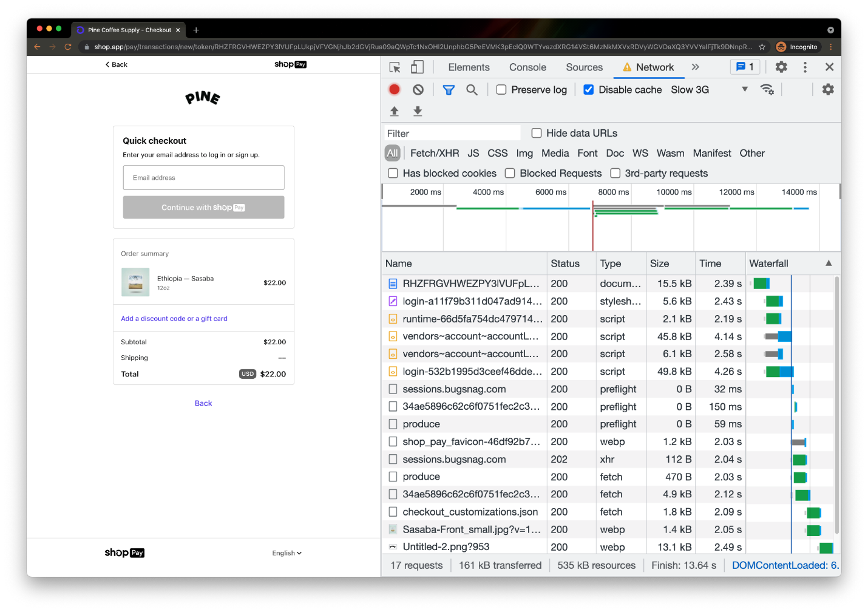This screenshot has height=612, width=868.
Task: Open the English language selector
Action: click(x=287, y=553)
